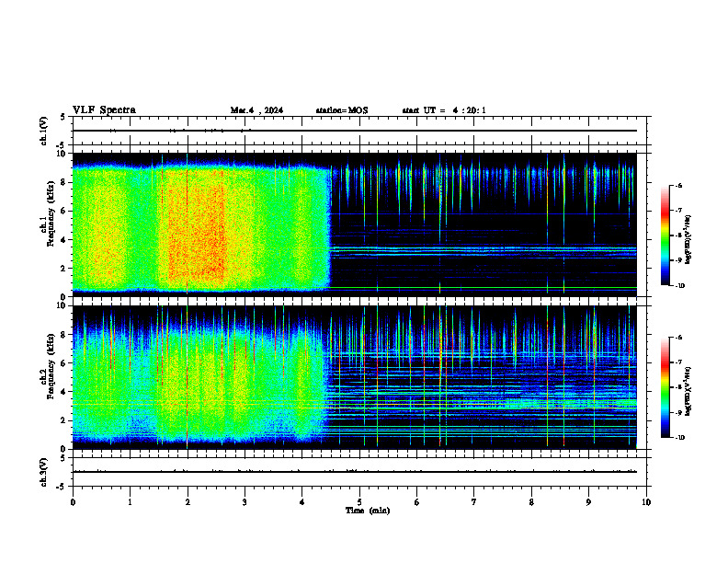The image size is (728, 563).
Task: Click the "-10" label on the ch.1 colorbar
Action: coord(679,286)
